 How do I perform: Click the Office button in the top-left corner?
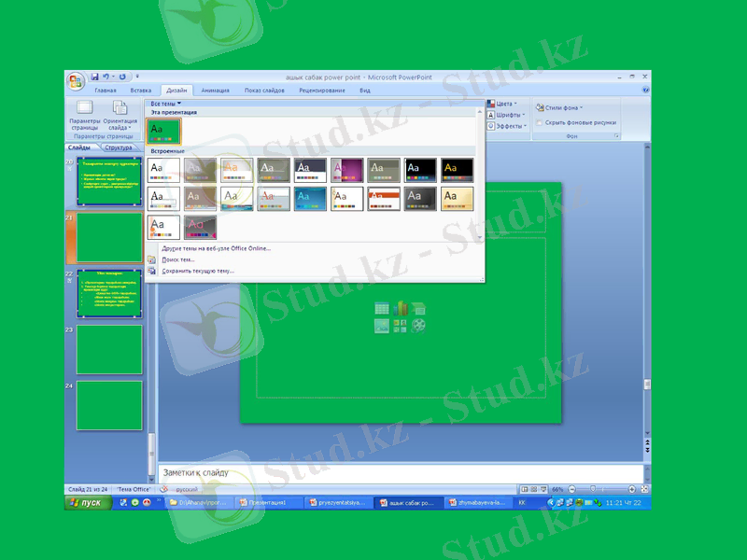[x=76, y=81]
